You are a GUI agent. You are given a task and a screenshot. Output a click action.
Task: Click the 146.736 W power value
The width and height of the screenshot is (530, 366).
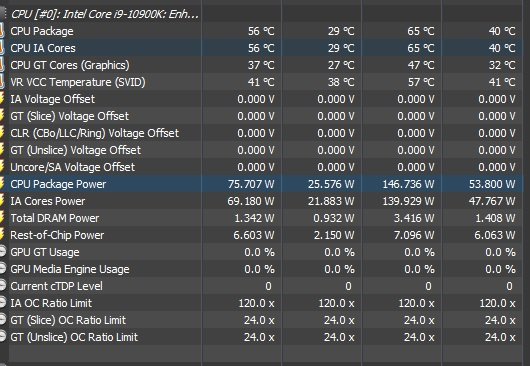pyautogui.click(x=408, y=184)
